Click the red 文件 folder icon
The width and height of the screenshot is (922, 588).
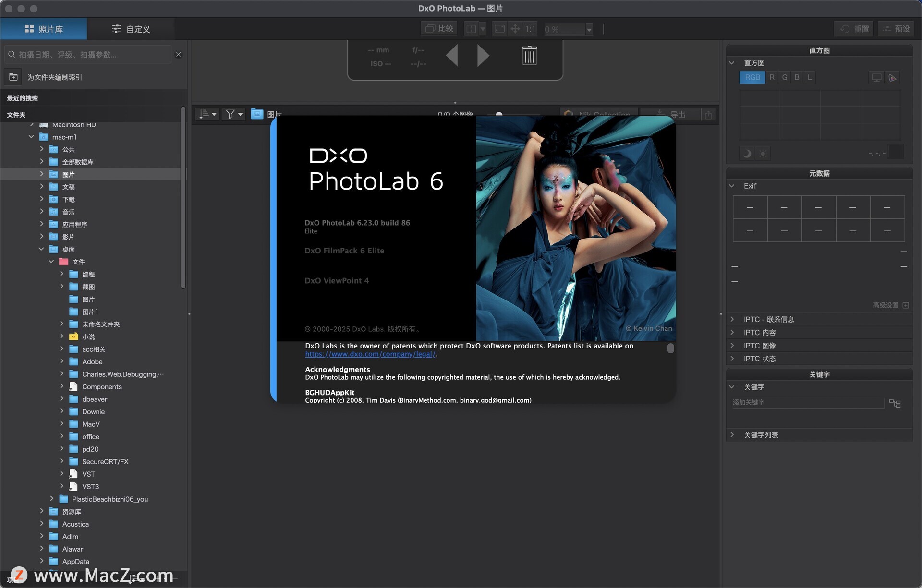pyautogui.click(x=63, y=262)
